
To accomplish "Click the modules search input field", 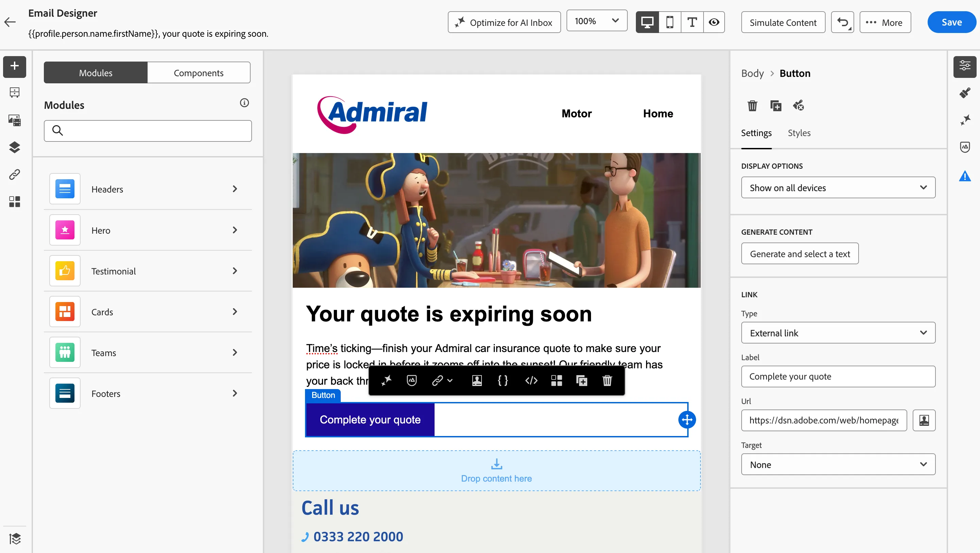I will [x=148, y=131].
